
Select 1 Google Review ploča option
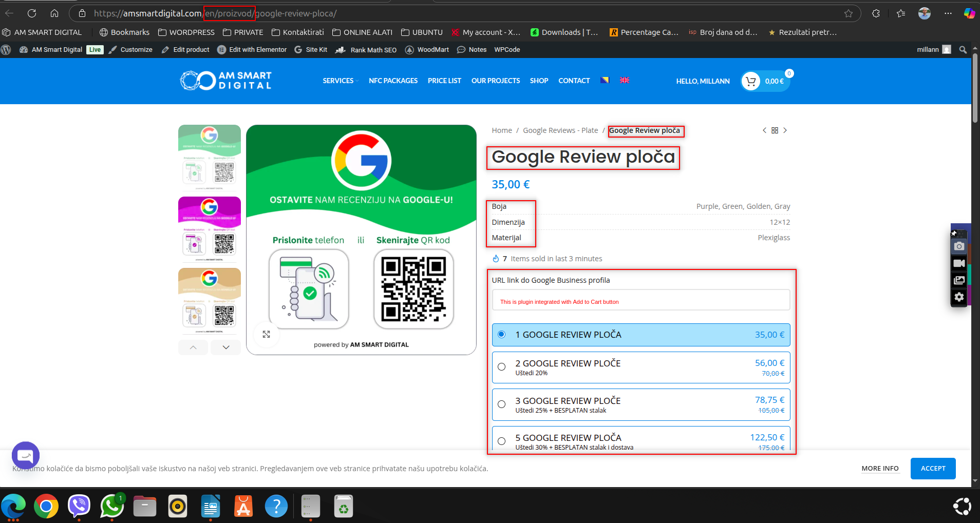(641, 335)
